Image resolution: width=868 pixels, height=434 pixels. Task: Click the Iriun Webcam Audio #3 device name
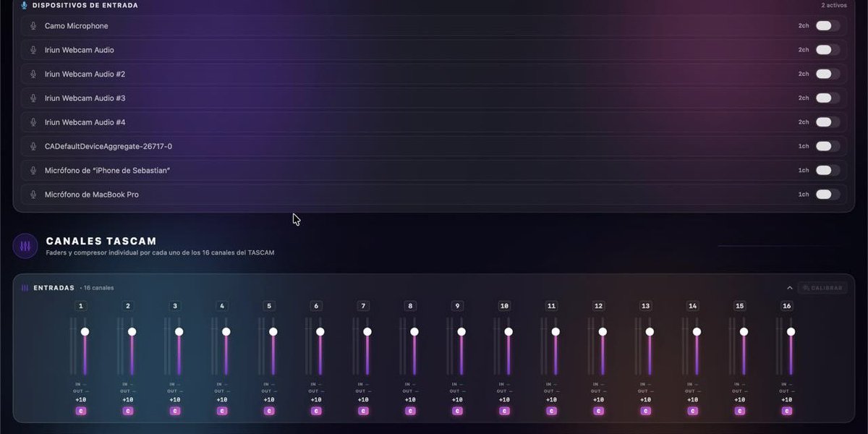(x=85, y=98)
